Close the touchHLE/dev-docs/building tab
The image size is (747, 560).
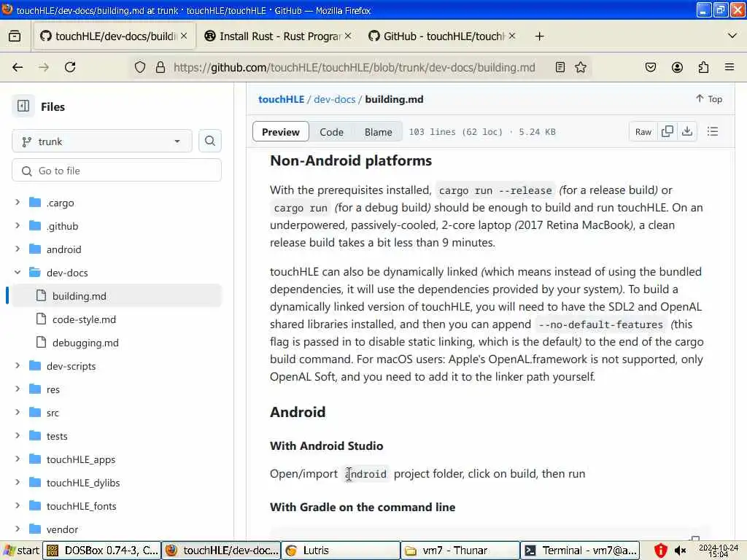[184, 36]
